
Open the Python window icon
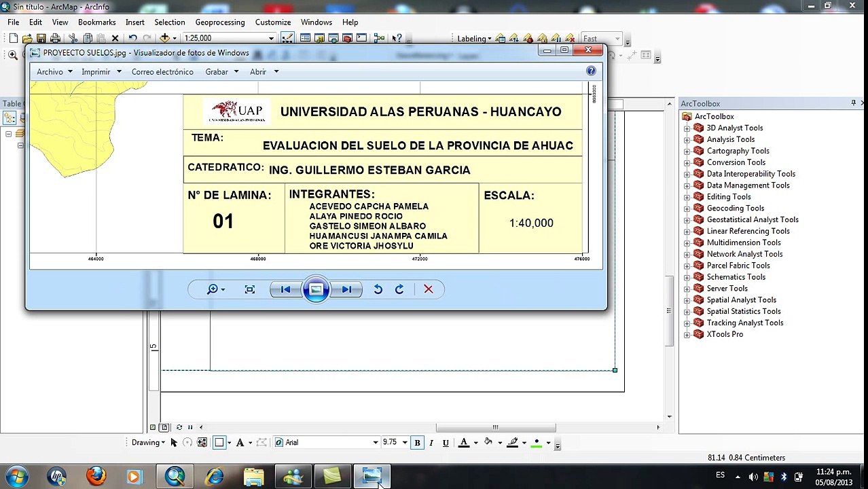361,38
